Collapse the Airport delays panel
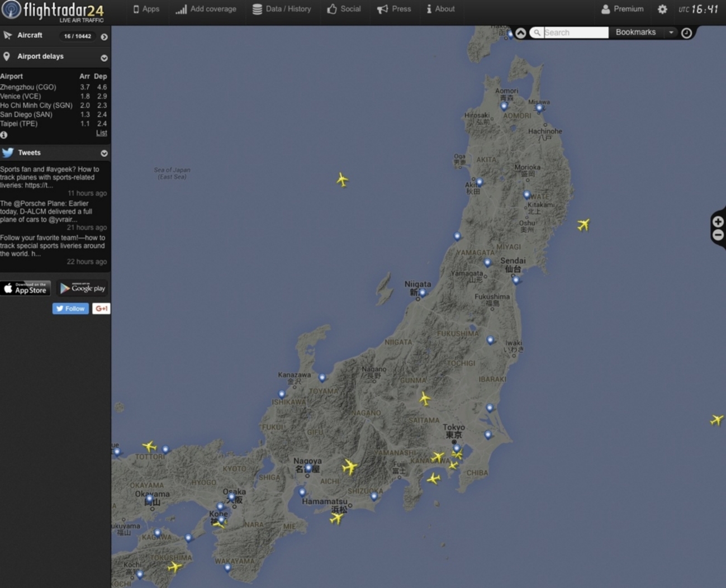 pyautogui.click(x=104, y=58)
